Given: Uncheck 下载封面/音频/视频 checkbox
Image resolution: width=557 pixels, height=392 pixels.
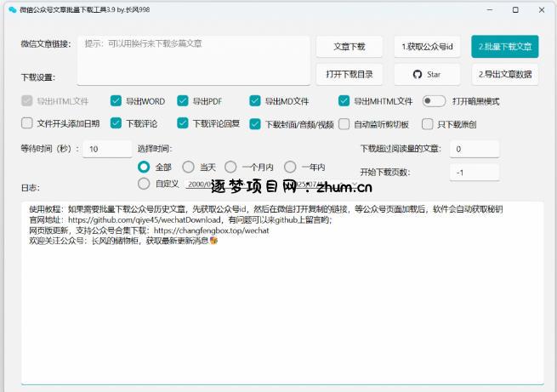Looking at the screenshot, I should tap(255, 124).
